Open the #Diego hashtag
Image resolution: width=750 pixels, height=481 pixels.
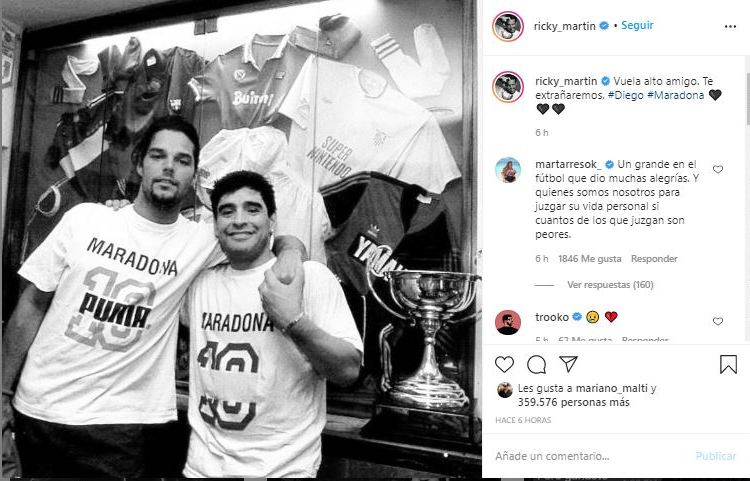point(626,95)
